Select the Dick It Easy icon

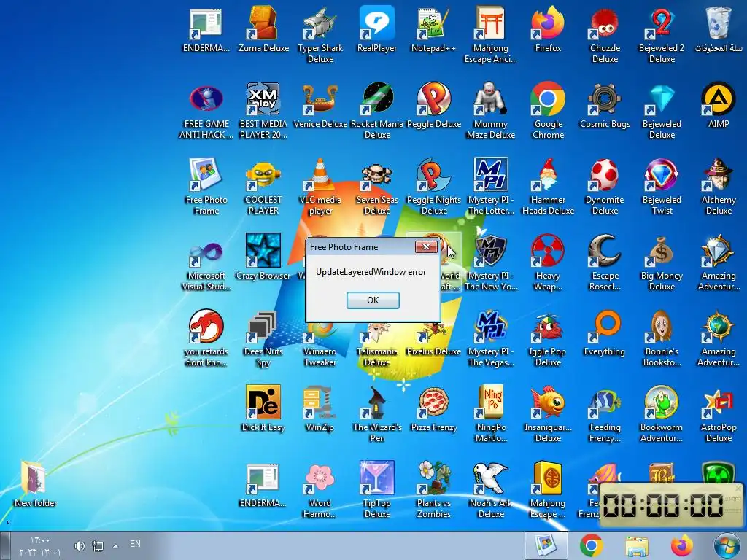click(263, 408)
